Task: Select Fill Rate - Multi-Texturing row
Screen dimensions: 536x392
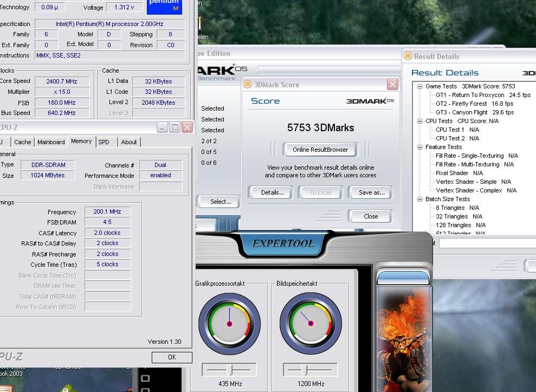Action: point(475,164)
